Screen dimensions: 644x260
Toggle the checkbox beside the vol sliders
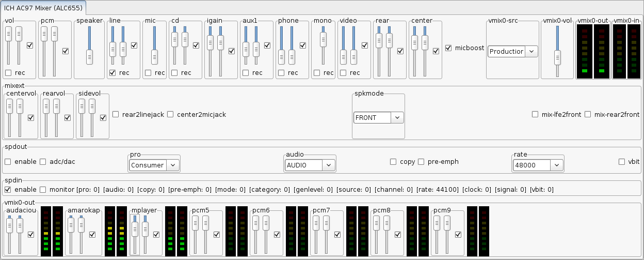30,45
